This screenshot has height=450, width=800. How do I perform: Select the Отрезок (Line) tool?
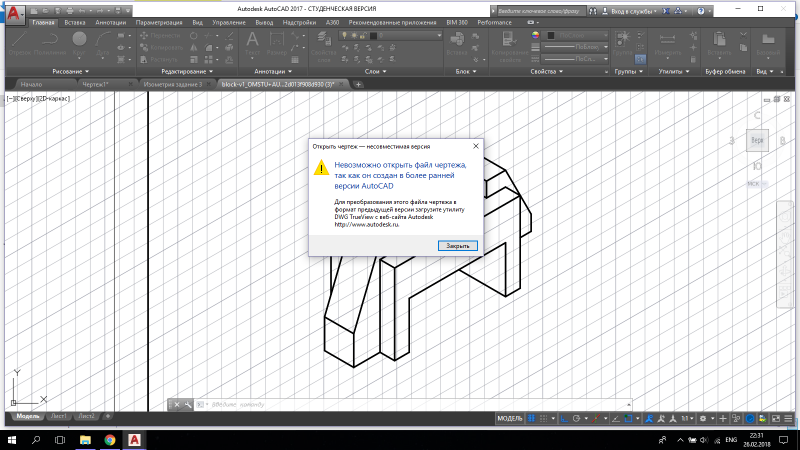click(x=20, y=43)
